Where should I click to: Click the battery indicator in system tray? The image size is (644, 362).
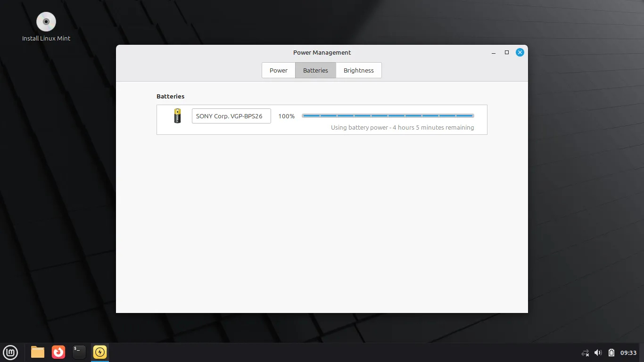click(611, 353)
